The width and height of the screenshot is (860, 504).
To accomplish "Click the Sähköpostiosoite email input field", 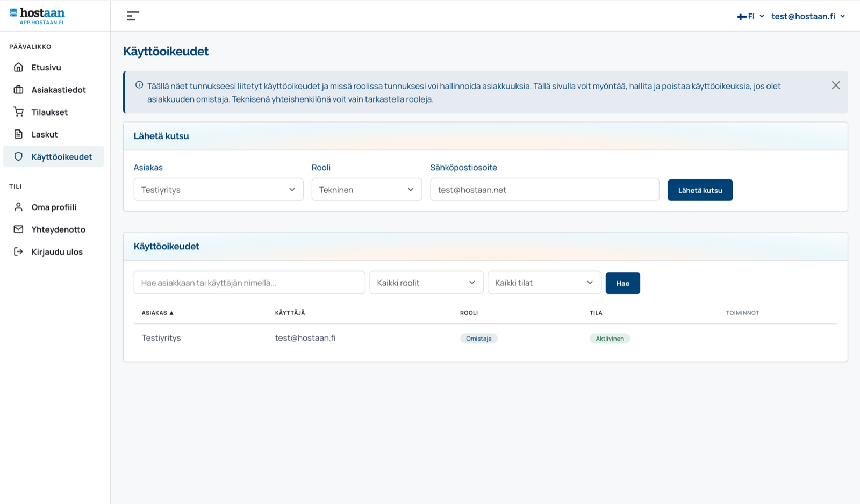I will coord(544,190).
